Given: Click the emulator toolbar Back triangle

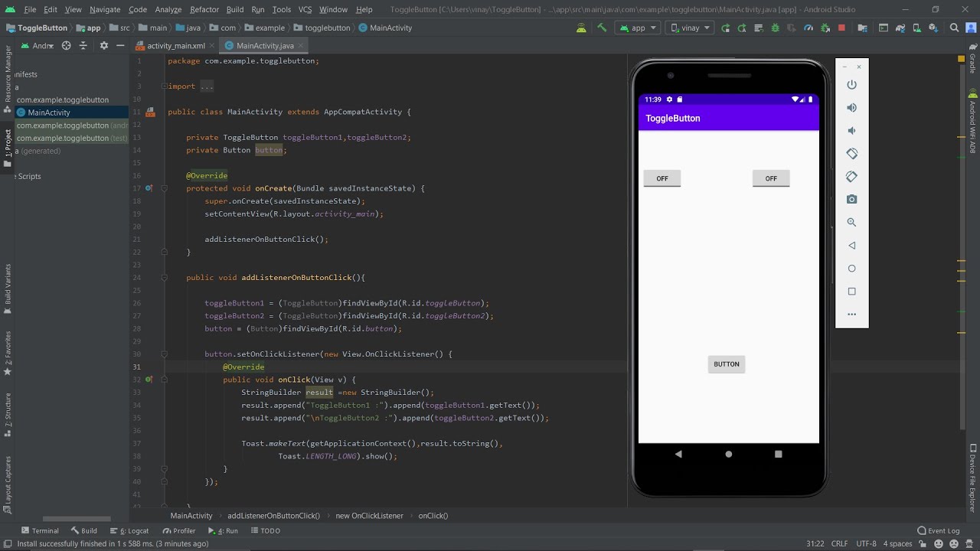Looking at the screenshot, I should coord(851,246).
